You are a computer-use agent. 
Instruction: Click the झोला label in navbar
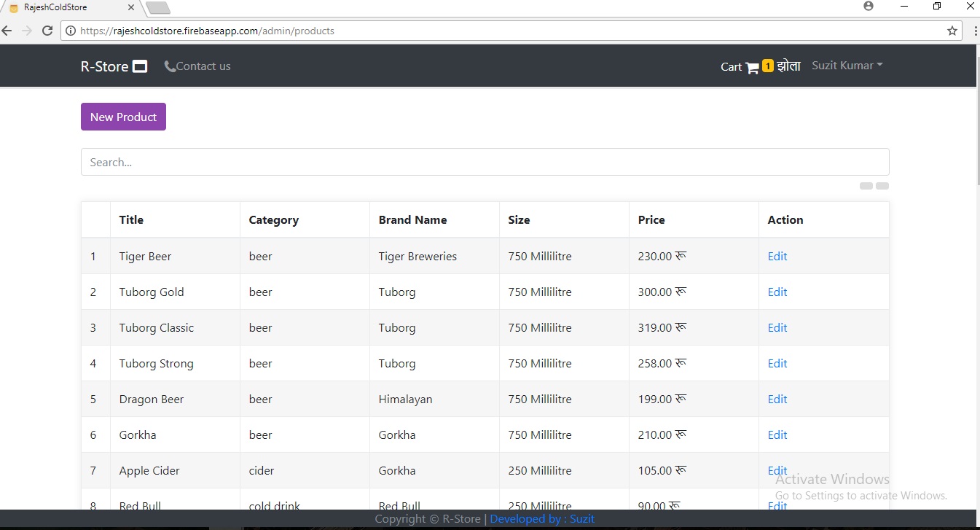click(x=788, y=66)
